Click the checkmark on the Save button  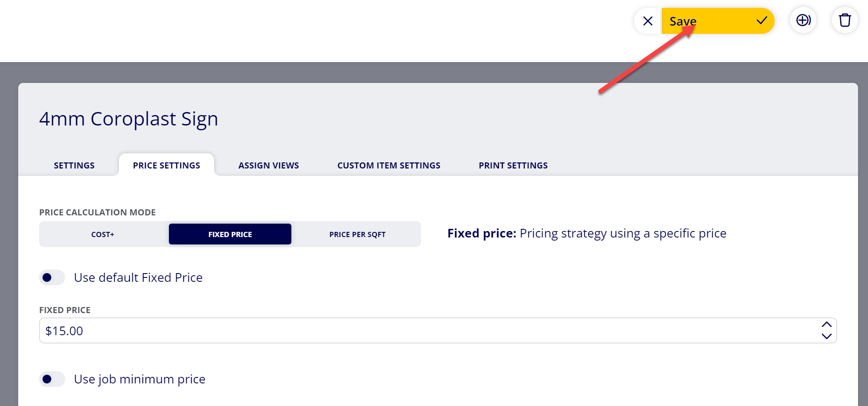pos(762,20)
